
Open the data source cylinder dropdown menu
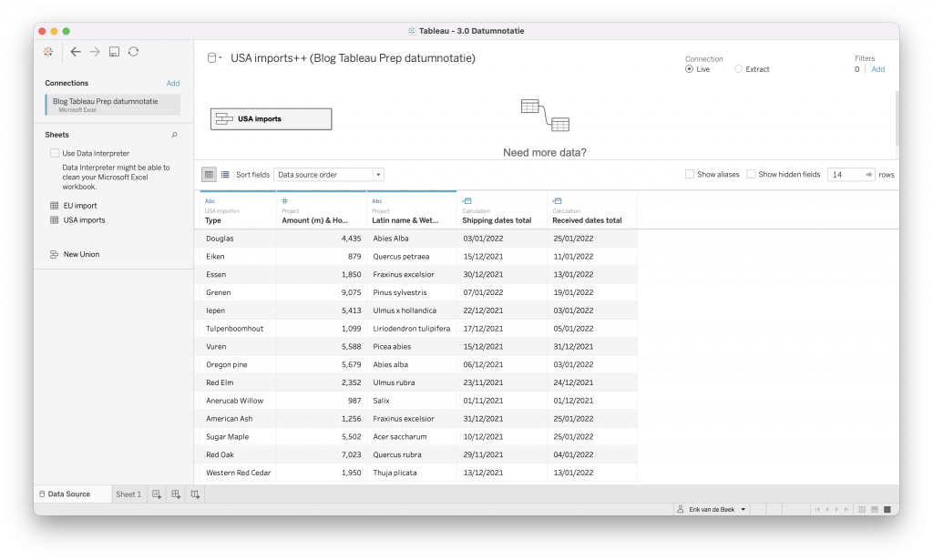pos(214,58)
